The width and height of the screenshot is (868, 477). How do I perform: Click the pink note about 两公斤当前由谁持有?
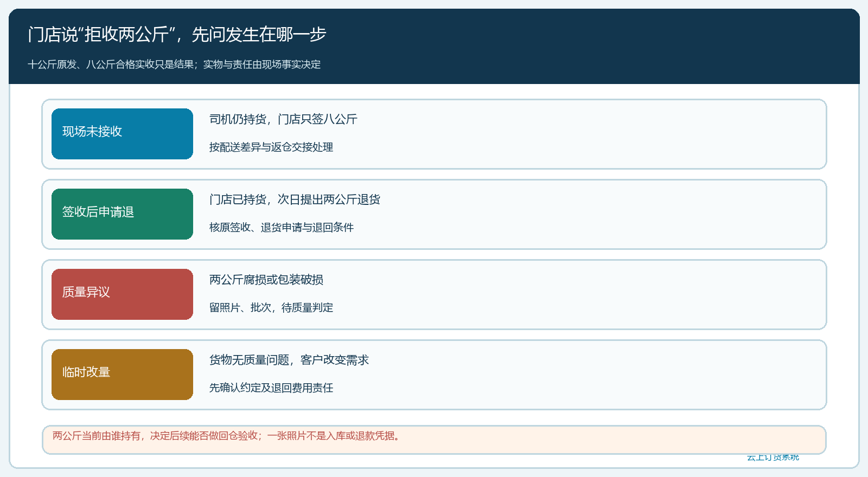pos(434,440)
